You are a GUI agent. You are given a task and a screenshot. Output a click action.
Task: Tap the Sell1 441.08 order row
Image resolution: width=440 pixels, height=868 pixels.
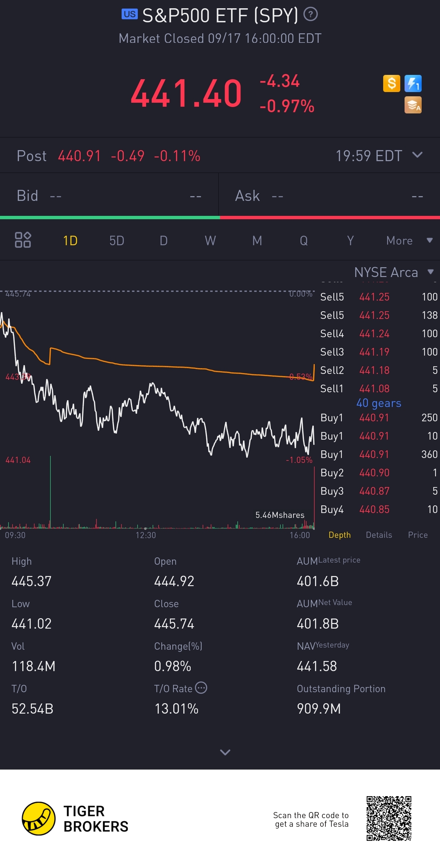click(x=379, y=389)
